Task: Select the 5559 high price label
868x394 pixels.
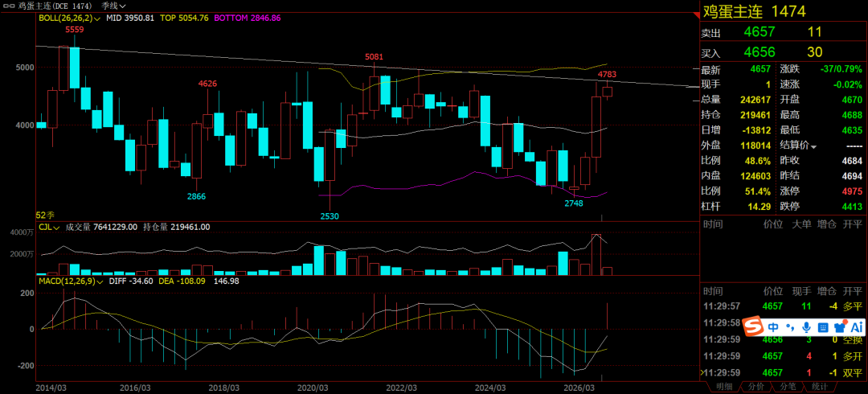Action: [74, 29]
